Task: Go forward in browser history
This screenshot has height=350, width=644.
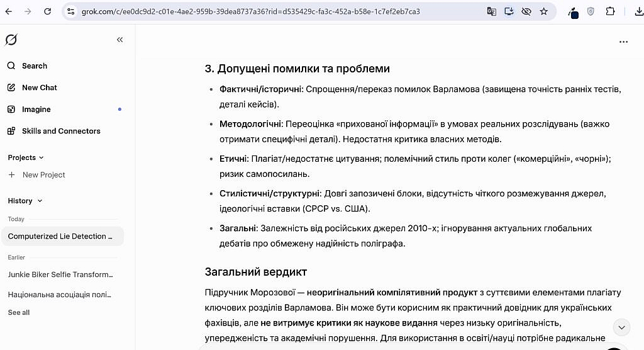Action: click(28, 11)
